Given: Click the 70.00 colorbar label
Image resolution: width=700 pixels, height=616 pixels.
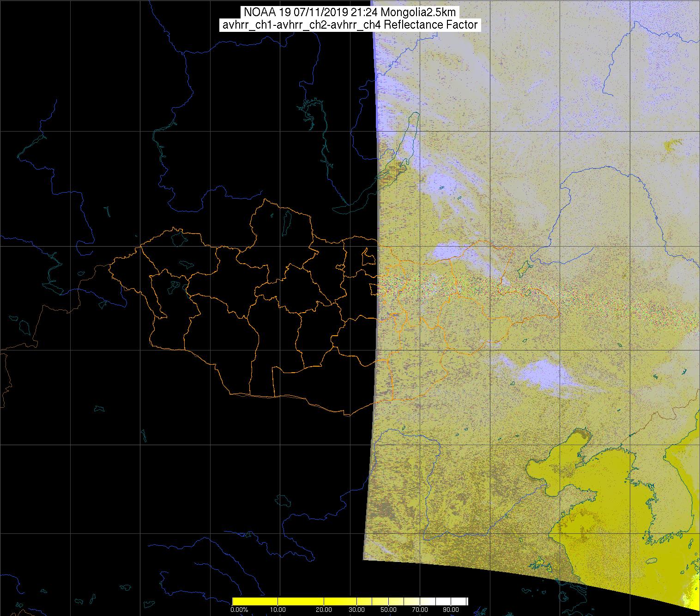Looking at the screenshot, I should pos(420,610).
